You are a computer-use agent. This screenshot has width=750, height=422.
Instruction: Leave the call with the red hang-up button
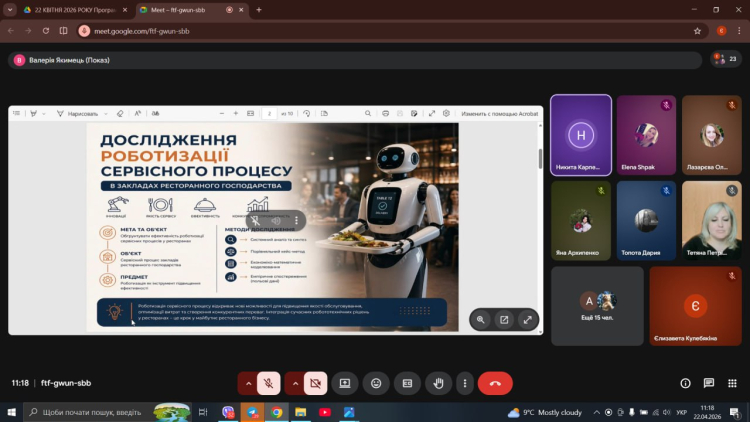coord(495,383)
